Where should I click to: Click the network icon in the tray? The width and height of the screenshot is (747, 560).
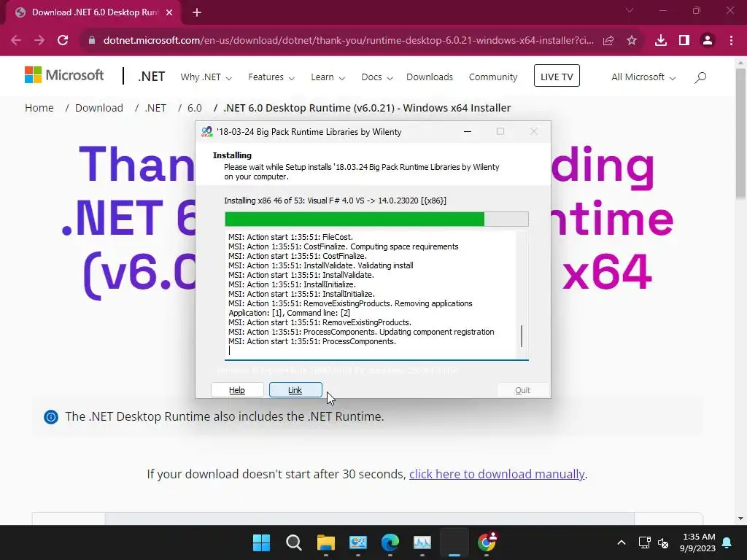[644, 542]
